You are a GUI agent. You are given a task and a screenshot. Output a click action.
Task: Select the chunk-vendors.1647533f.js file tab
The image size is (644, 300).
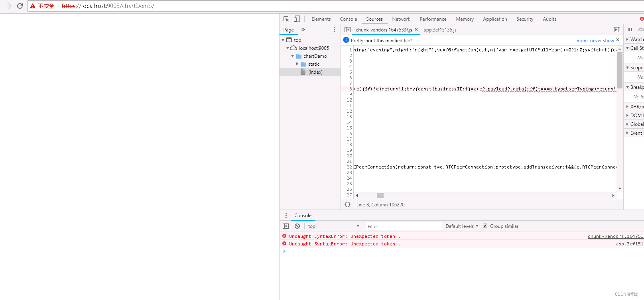384,30
